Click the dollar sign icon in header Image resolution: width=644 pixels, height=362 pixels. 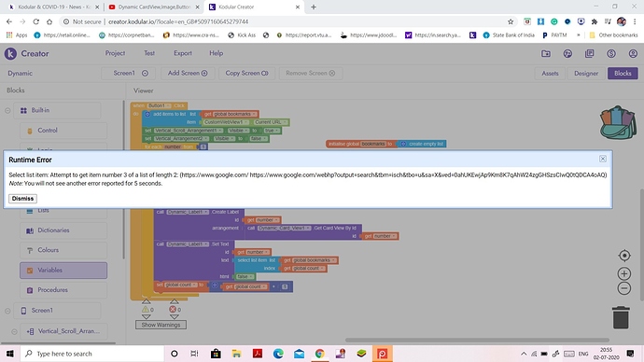[x=611, y=54]
